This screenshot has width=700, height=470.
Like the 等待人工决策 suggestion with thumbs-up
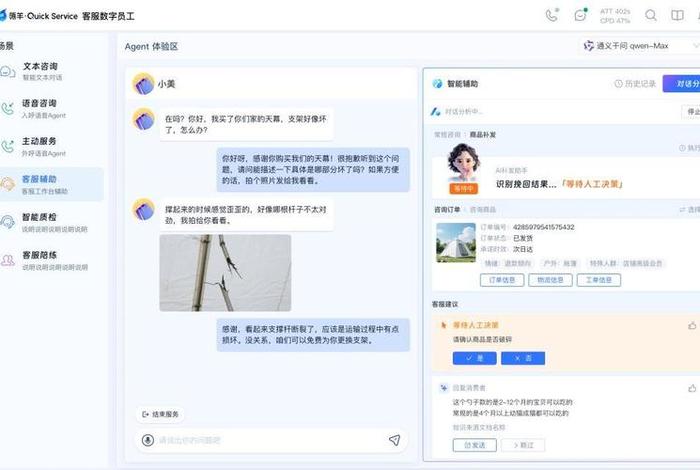click(x=692, y=326)
